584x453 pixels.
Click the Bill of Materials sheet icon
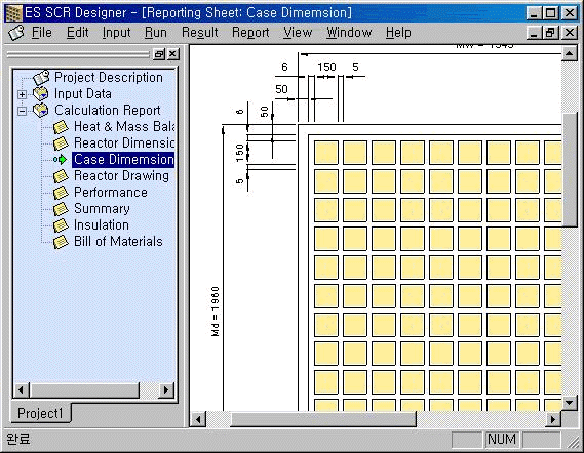pos(61,242)
